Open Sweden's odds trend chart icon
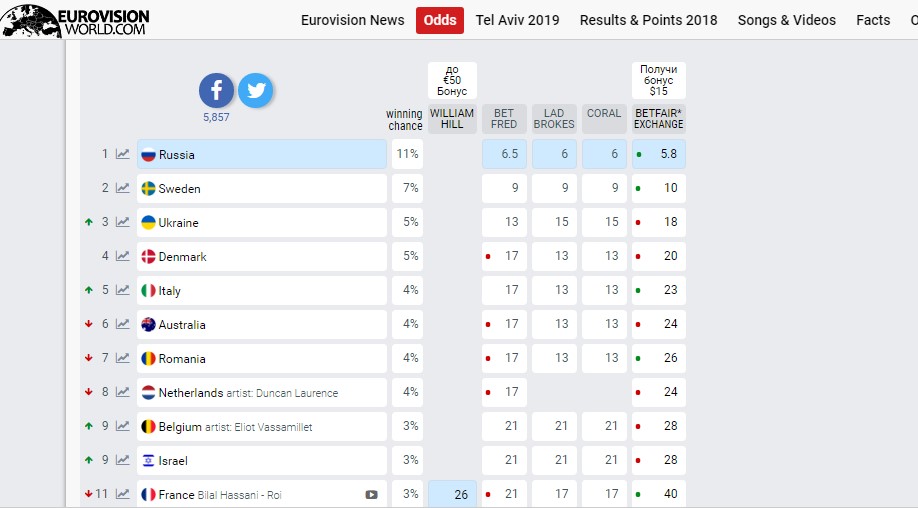The height and width of the screenshot is (508, 918). point(122,188)
